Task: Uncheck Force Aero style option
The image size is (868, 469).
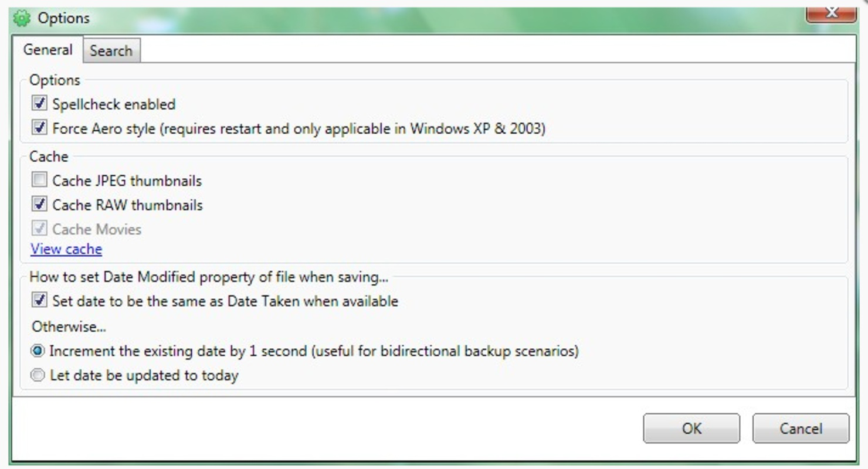Action: [39, 127]
